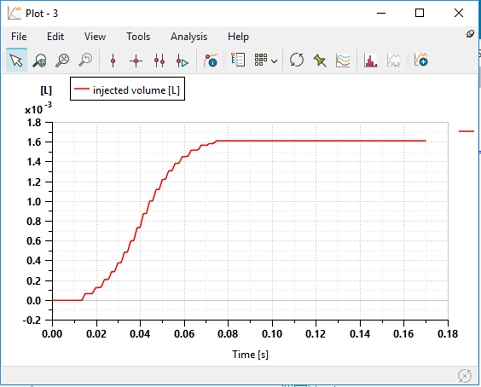Click the undo zoom magnifier icon

85,60
